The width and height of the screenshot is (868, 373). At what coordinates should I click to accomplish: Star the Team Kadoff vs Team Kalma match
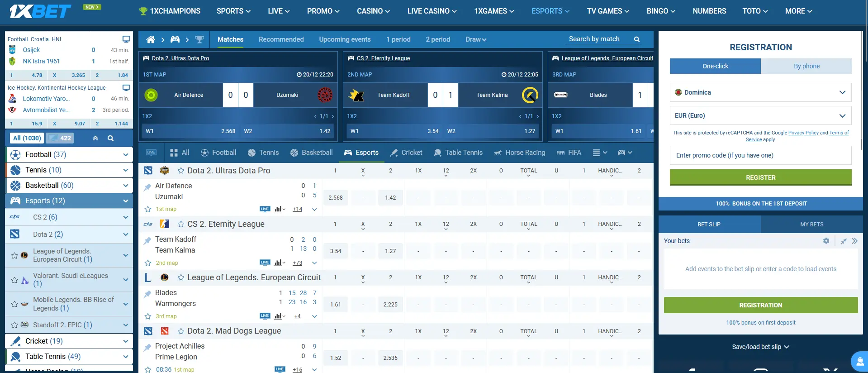tap(147, 263)
